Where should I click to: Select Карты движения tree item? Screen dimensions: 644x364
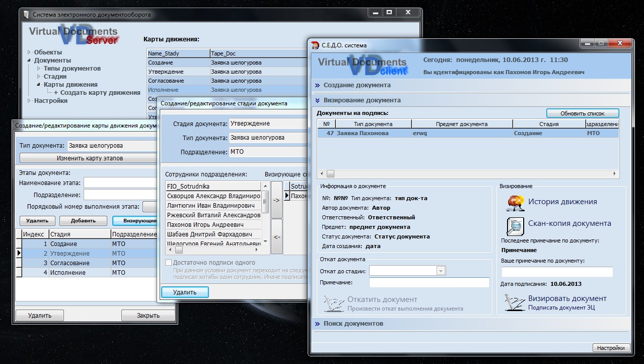coord(70,84)
